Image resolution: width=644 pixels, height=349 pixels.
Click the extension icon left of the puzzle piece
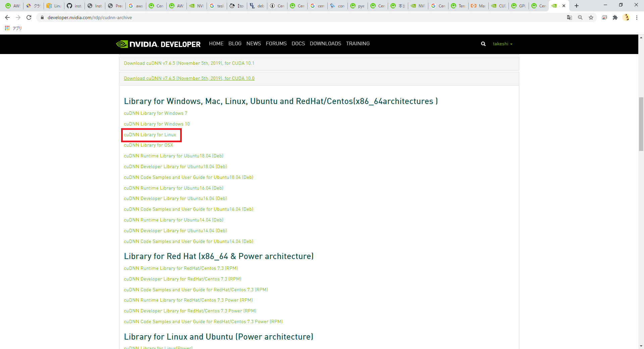[604, 17]
